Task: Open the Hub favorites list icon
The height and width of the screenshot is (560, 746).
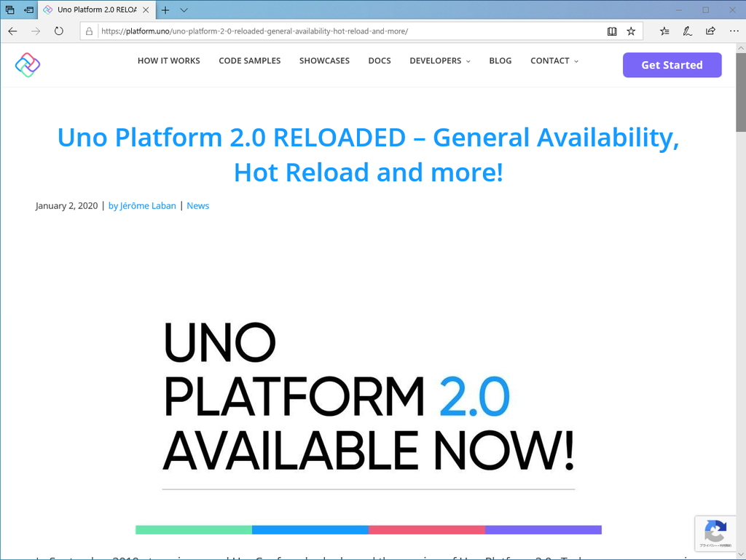Action: pos(664,31)
